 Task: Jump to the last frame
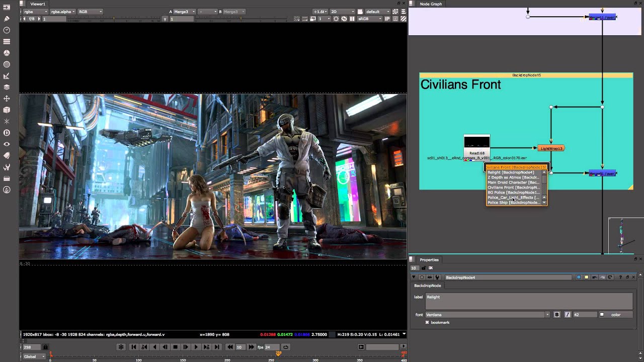216,347
